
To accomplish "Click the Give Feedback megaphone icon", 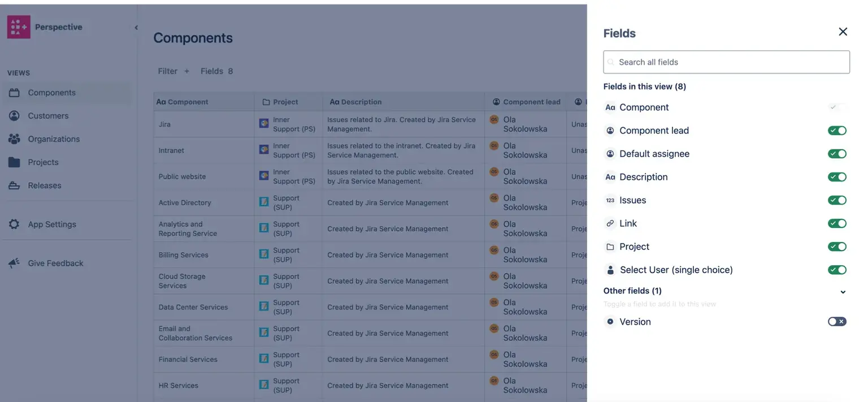I will [14, 263].
